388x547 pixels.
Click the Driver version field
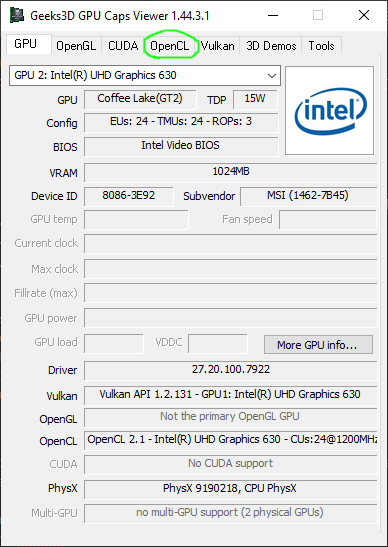click(231, 370)
